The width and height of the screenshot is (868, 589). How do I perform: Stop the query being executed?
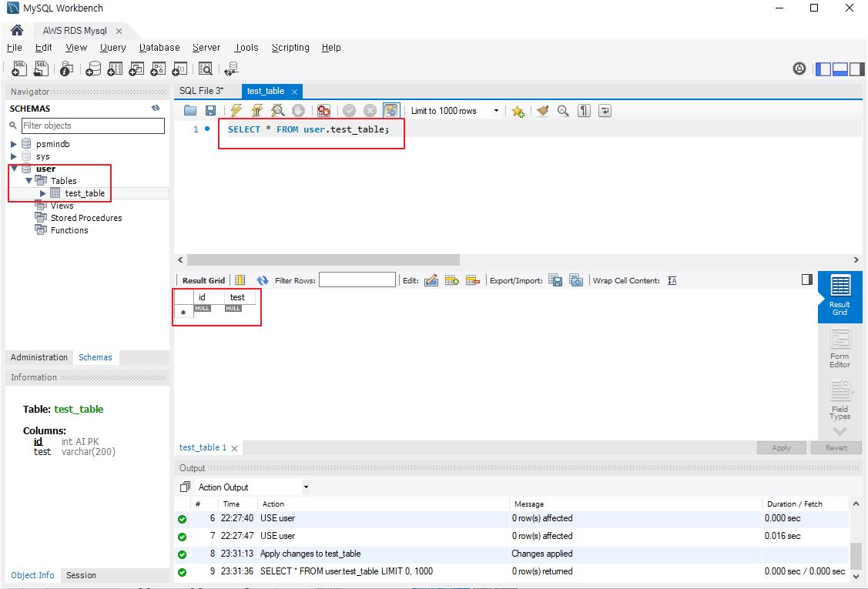[298, 111]
